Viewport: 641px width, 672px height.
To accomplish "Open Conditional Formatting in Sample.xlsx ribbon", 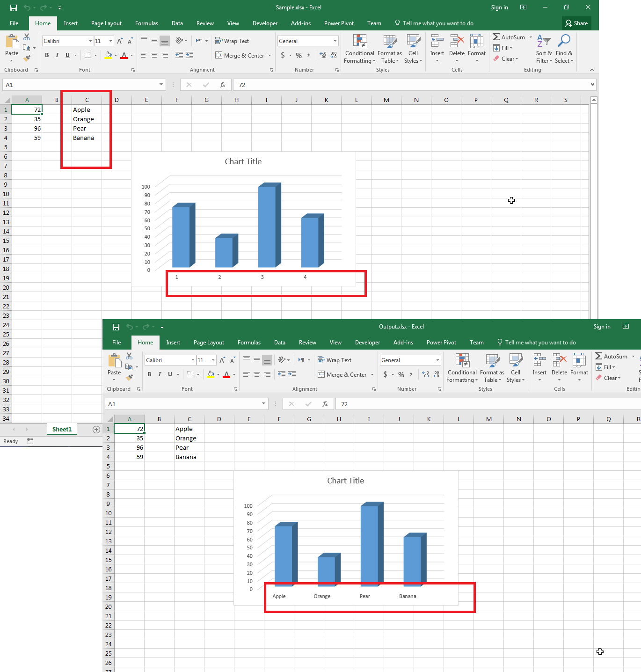I will click(x=360, y=49).
